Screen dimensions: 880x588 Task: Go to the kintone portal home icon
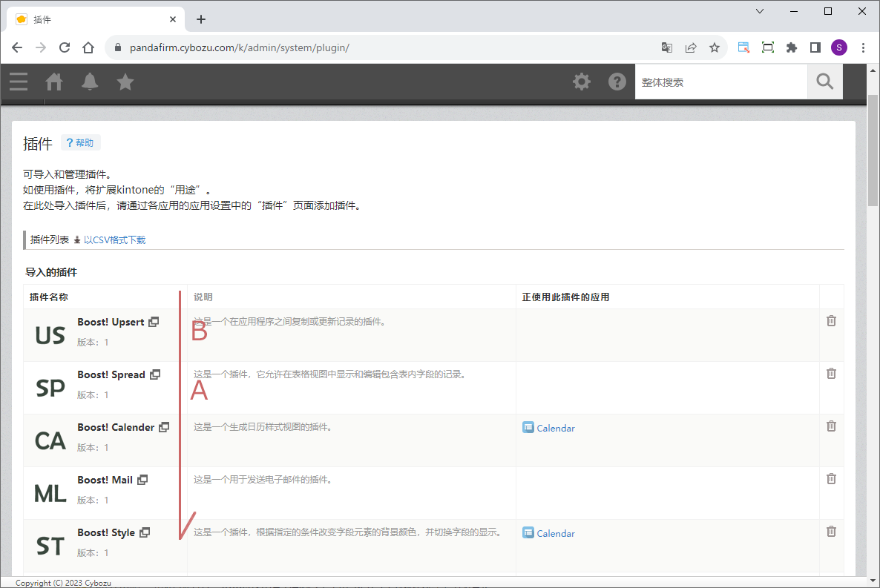point(54,82)
